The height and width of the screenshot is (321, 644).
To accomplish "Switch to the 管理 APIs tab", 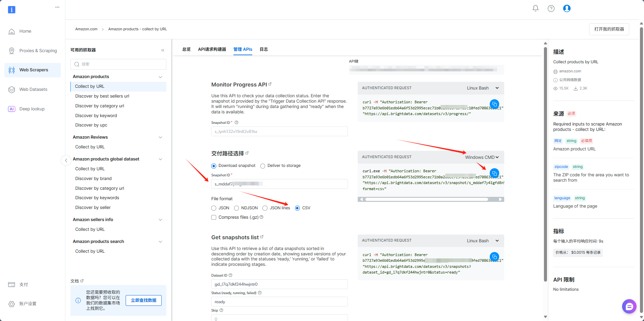I will point(243,49).
